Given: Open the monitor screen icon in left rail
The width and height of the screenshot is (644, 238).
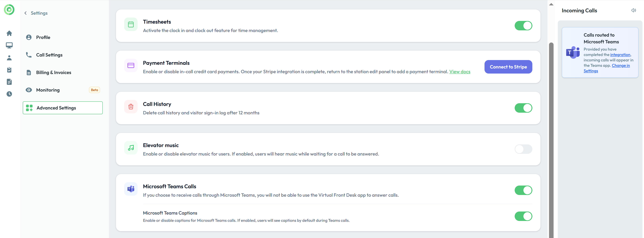Looking at the screenshot, I should point(9,45).
